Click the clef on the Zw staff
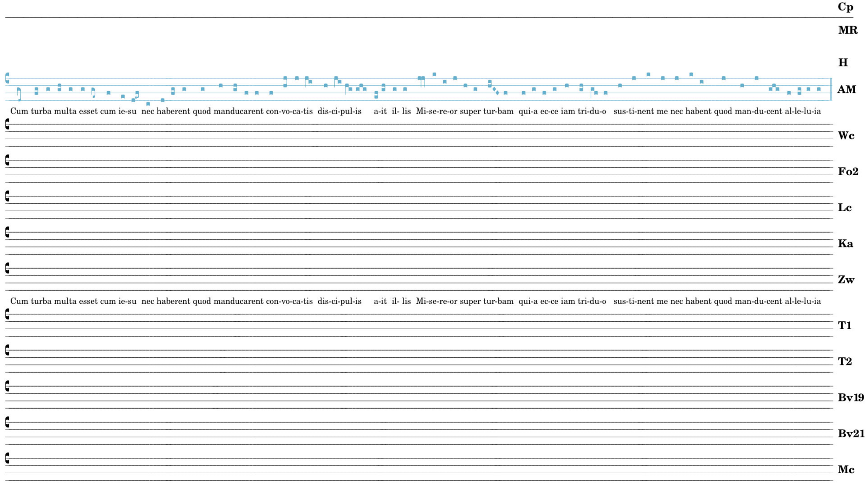 [7, 269]
